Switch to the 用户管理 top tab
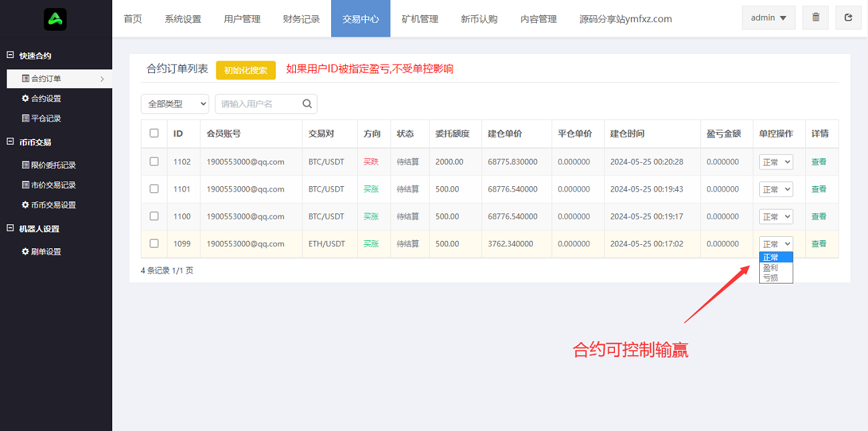Image resolution: width=868 pixels, height=431 pixels. coord(242,19)
